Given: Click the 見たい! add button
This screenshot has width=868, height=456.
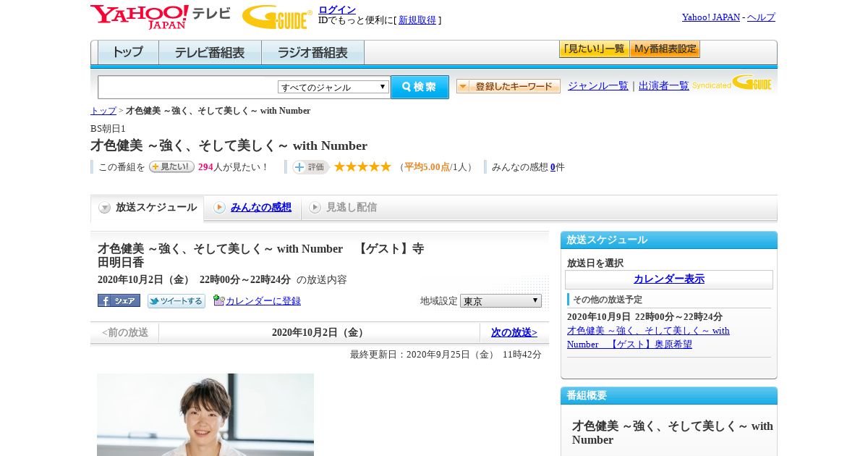Looking at the screenshot, I should point(171,166).
